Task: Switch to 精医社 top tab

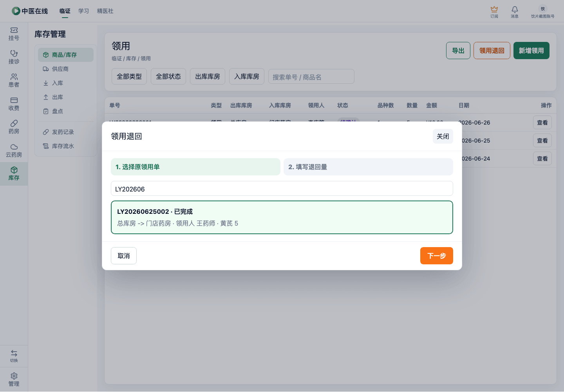Action: (105, 11)
